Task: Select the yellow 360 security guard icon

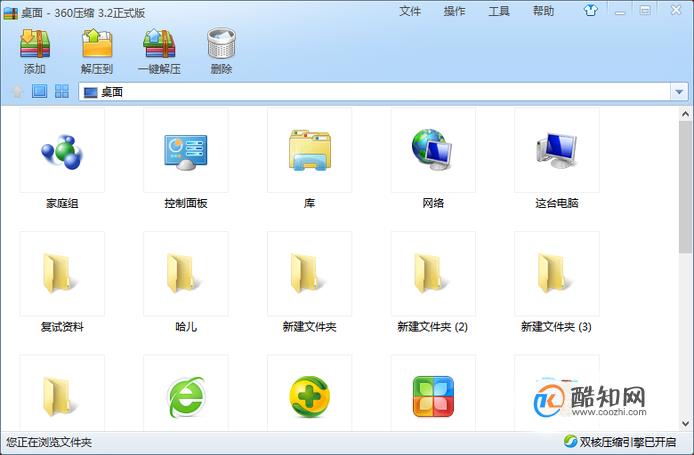Action: [309, 397]
